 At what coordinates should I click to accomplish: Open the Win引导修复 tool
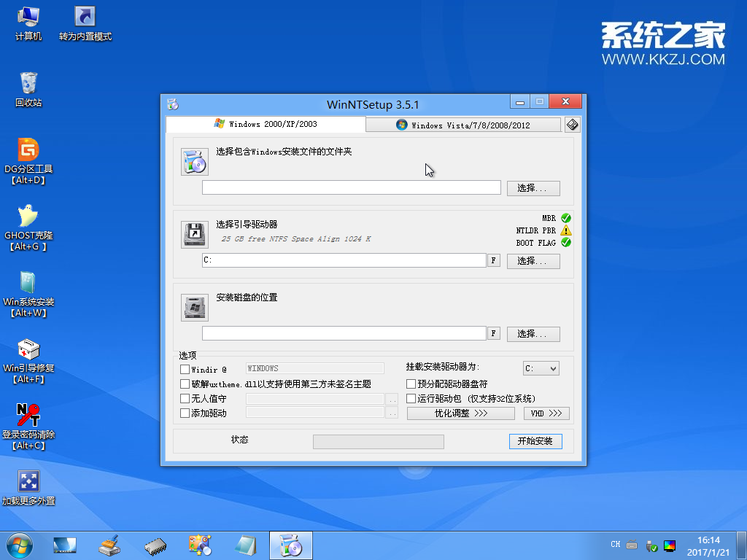[x=29, y=354]
